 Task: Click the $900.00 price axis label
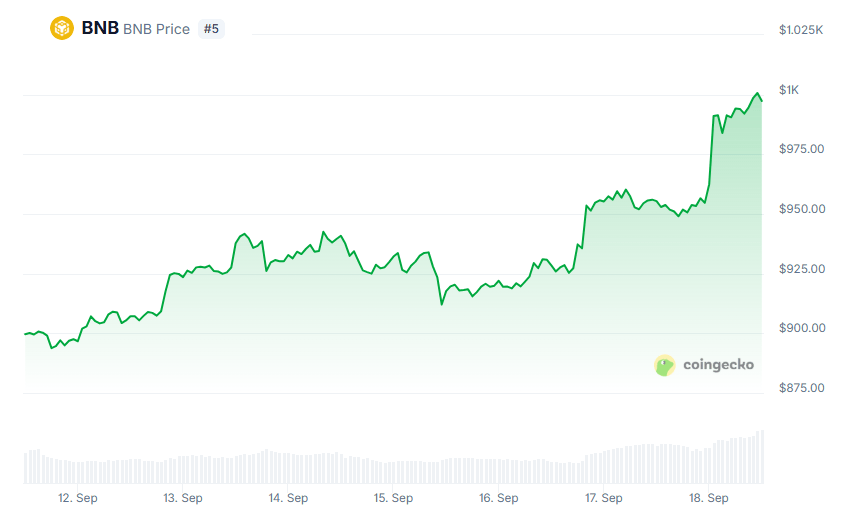click(x=801, y=328)
